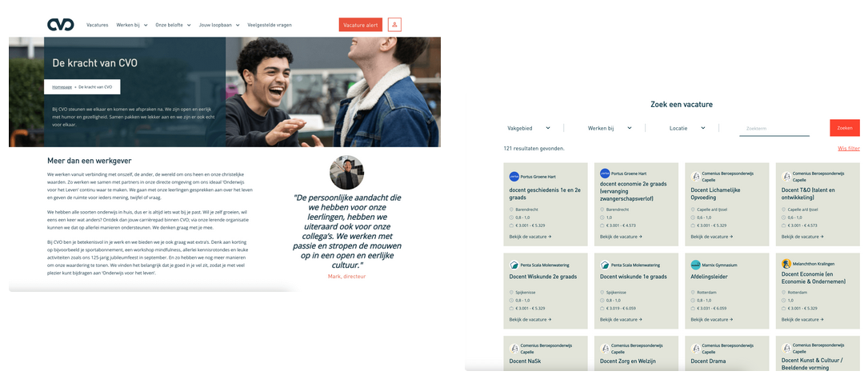
Task: Click Melanchthon Kralingen logo icon
Action: click(x=786, y=265)
